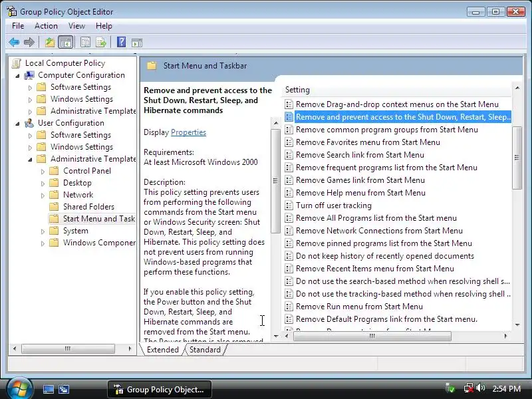Select the Local Computer Policy scroll icon
Viewport: 532px width, 399px height.
(16, 63)
